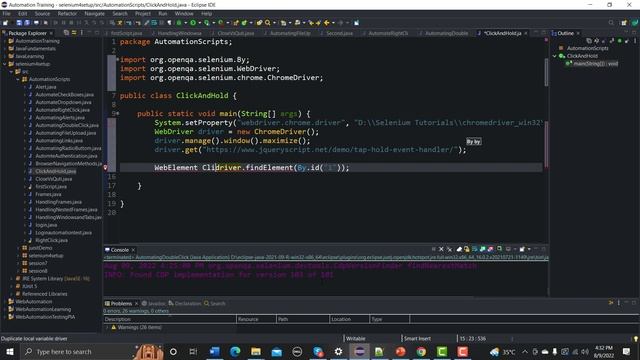Toggle Scroll Lock in Console toolbar
The height and width of the screenshot is (360, 640).
(x=467, y=249)
